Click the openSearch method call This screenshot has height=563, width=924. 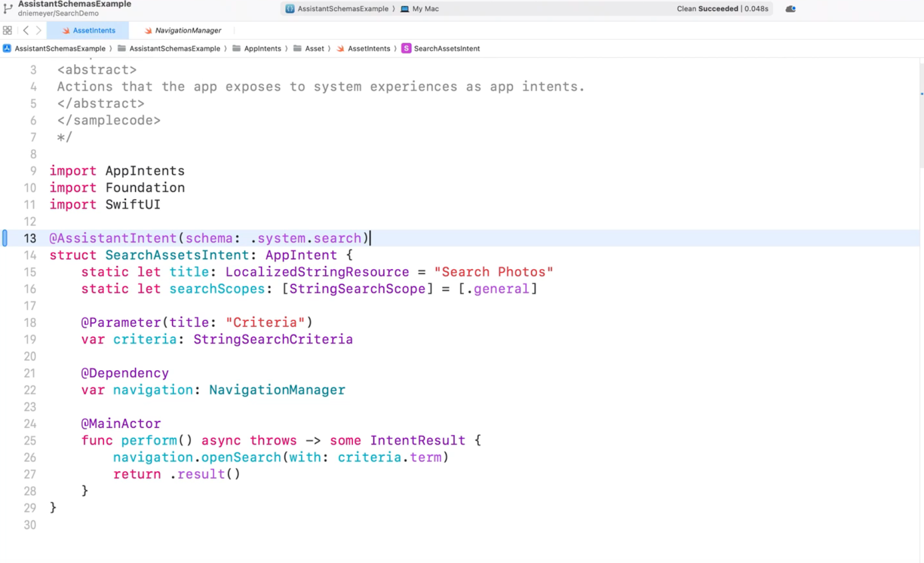(x=241, y=457)
